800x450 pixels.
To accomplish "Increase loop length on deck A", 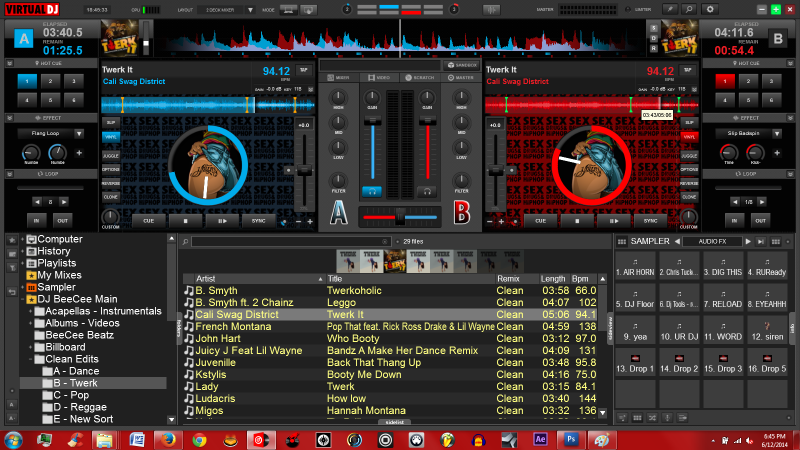I will pos(64,202).
